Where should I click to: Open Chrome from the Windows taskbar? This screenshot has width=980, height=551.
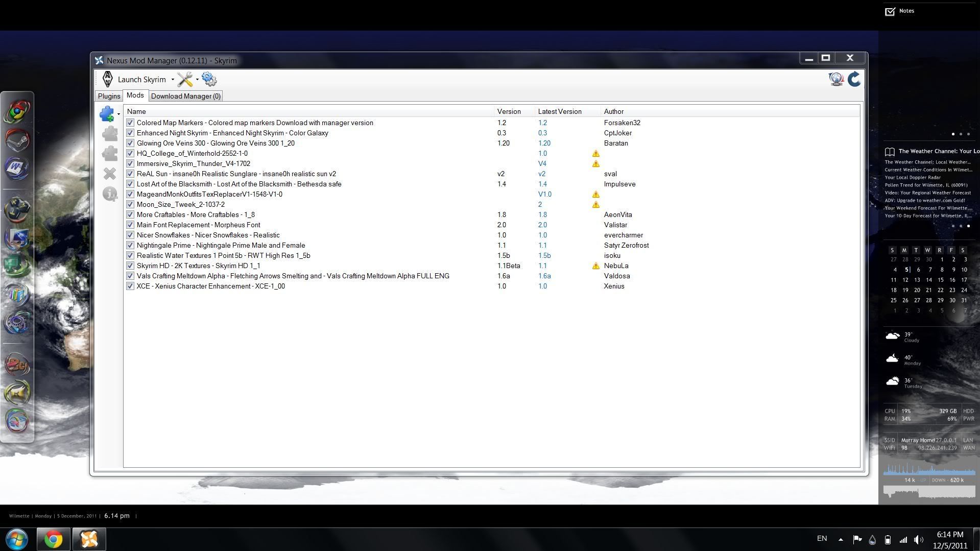(53, 539)
